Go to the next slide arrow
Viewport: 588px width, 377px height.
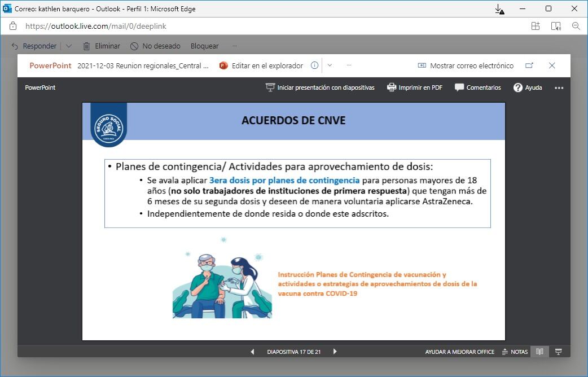pyautogui.click(x=335, y=352)
